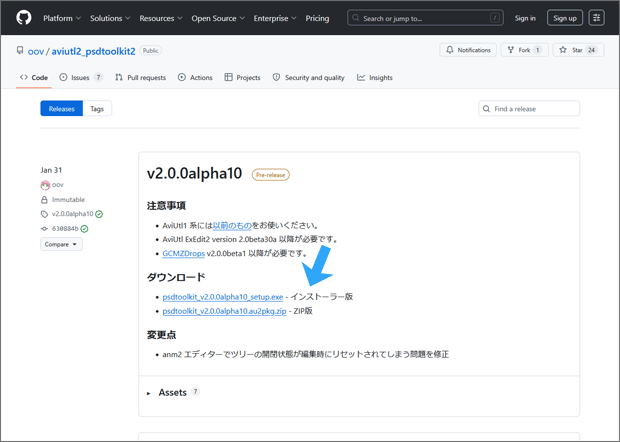Open the Platform menu
The height and width of the screenshot is (442, 620).
[x=62, y=18]
